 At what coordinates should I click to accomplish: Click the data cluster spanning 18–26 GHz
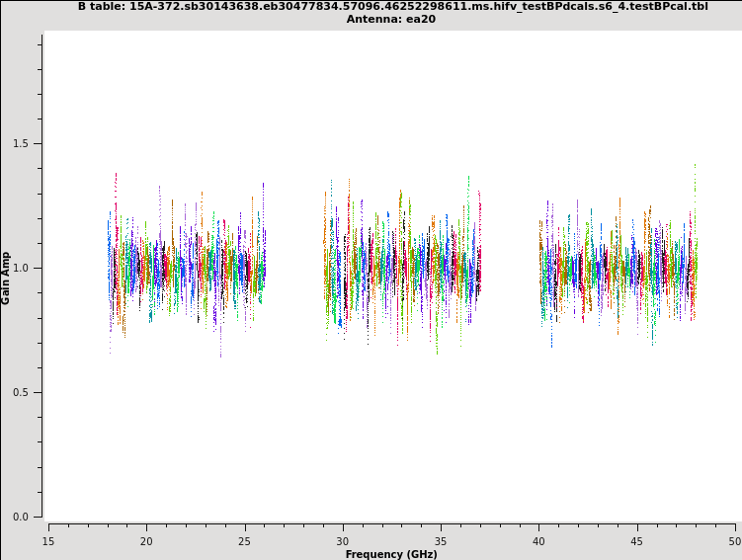point(186,268)
